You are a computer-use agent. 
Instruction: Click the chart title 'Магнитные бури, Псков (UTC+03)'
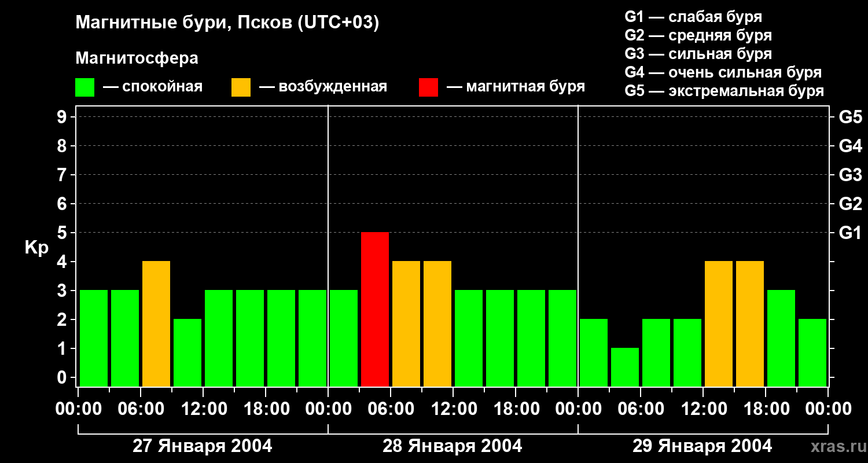coord(227,23)
